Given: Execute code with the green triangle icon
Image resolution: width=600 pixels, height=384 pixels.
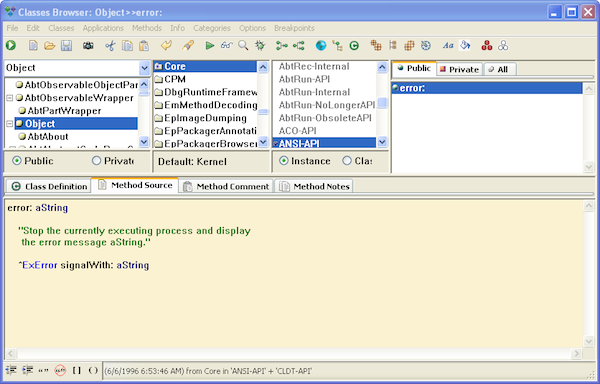Looking at the screenshot, I should click(209, 46).
